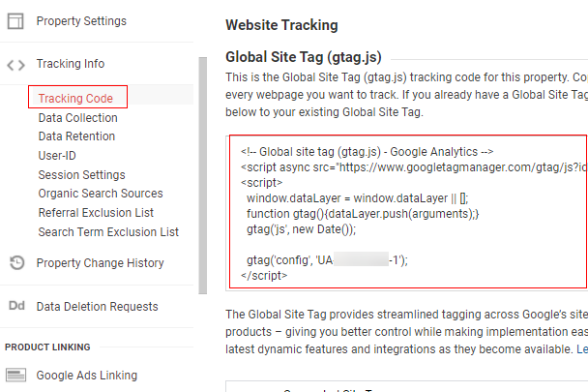Open Organic Search Sources
This screenshot has width=588, height=392.
101,193
